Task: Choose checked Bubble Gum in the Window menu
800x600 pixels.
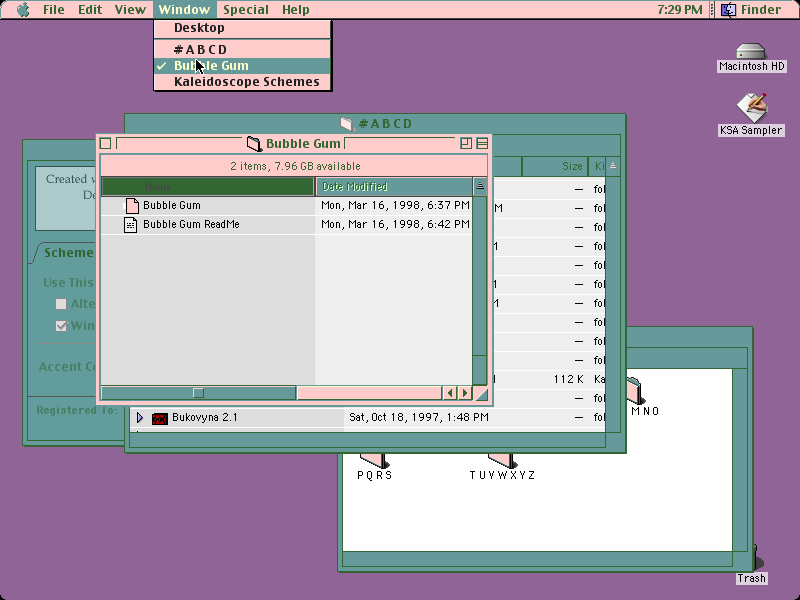Action: pyautogui.click(x=242, y=66)
